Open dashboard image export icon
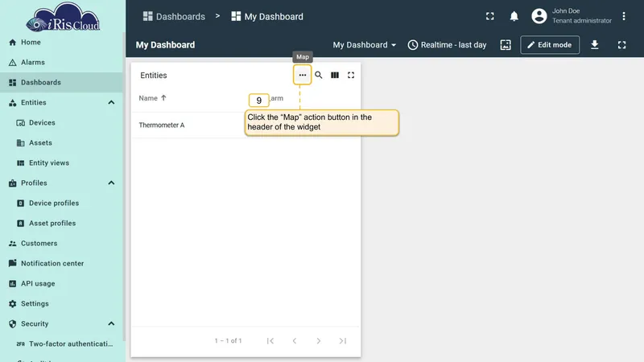 pyautogui.click(x=506, y=45)
